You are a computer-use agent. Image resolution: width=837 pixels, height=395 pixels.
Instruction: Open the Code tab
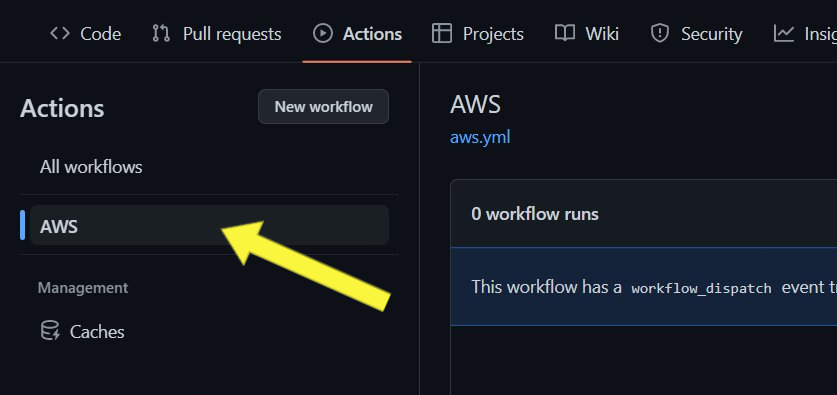85,34
